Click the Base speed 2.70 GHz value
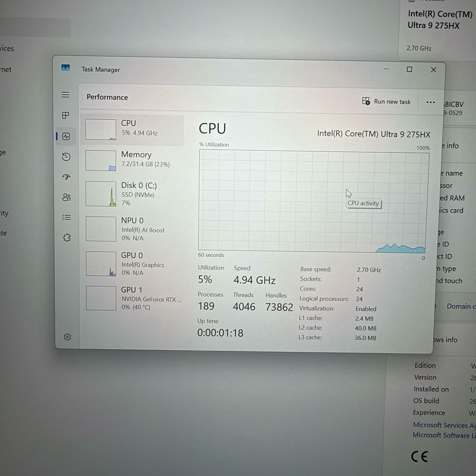 369,270
